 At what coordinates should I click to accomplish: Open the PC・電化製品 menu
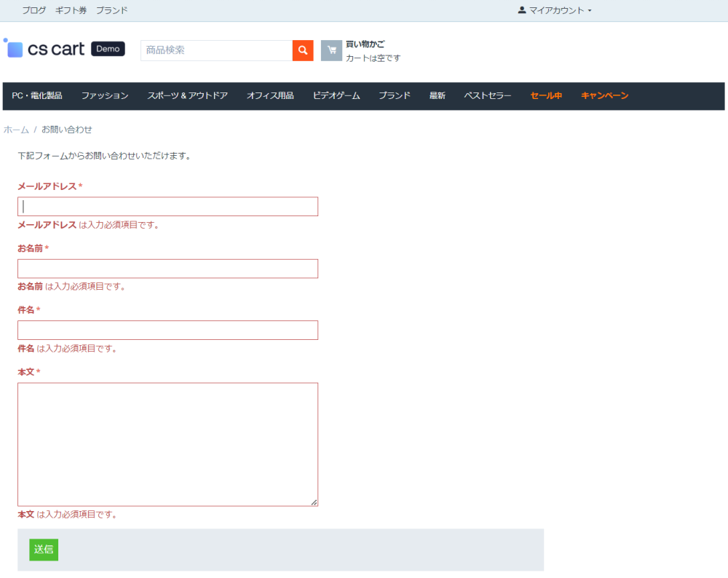coord(37,95)
